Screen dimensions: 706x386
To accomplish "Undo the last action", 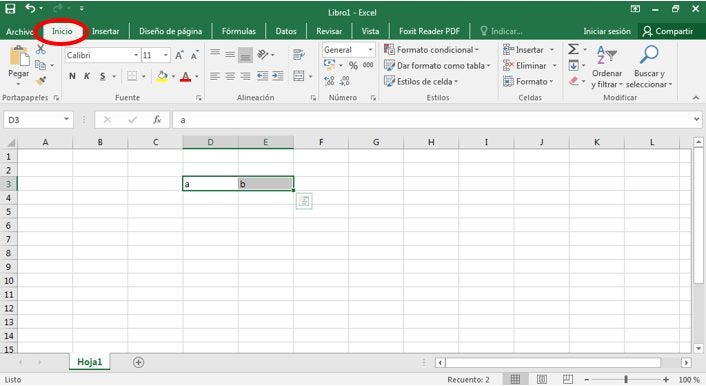I will [x=31, y=8].
